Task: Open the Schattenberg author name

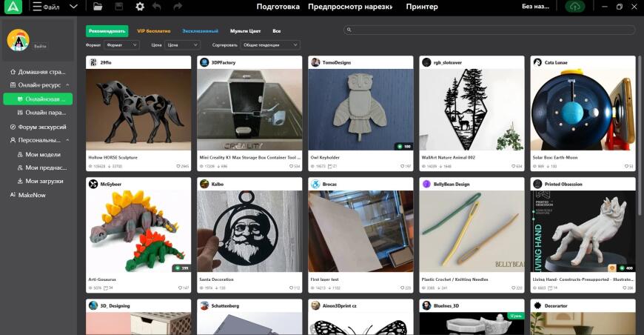Action: [225, 306]
